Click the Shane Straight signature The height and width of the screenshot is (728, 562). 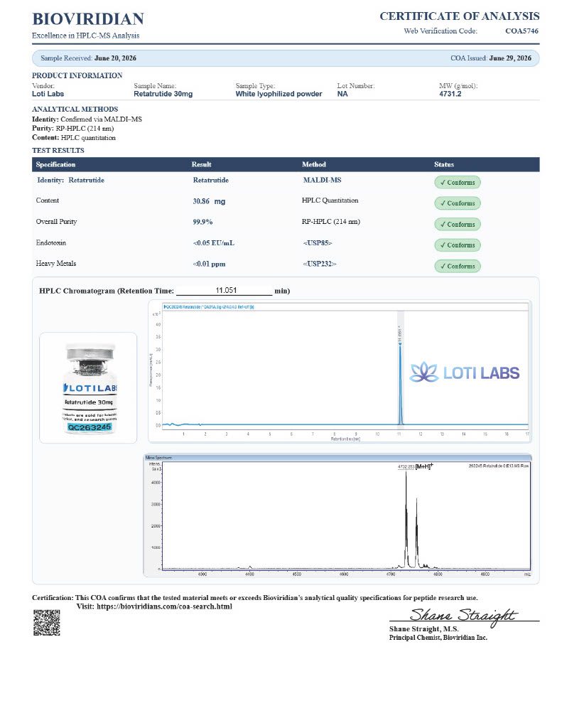pyautogui.click(x=463, y=616)
